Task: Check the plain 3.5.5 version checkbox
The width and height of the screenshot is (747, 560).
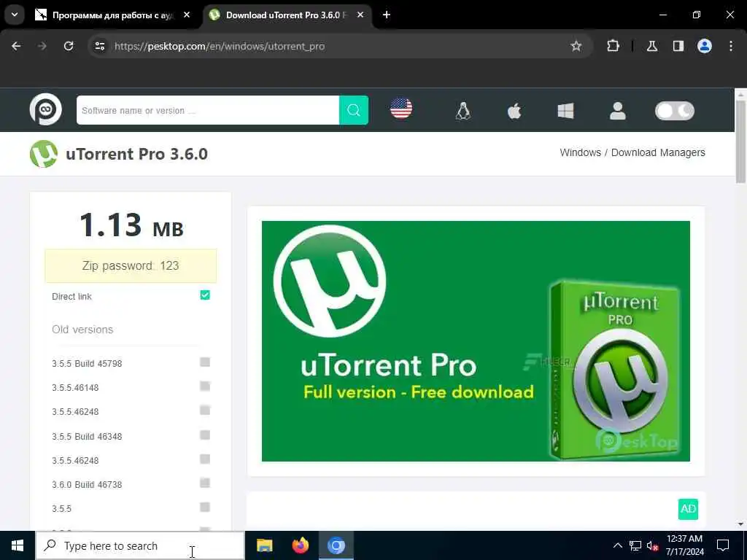Action: [x=205, y=507]
